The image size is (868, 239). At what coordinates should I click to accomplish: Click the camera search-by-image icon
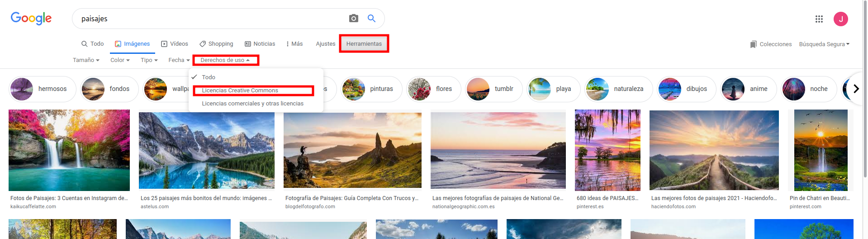pyautogui.click(x=353, y=19)
